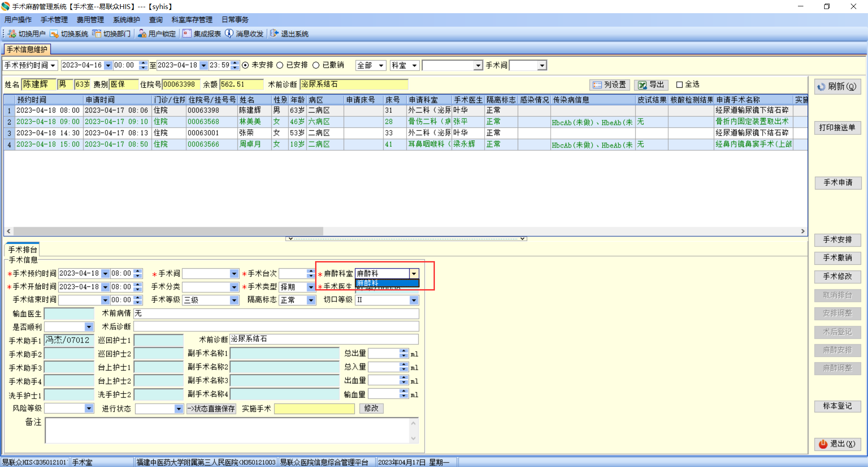Click the red 退出(X) power button

[x=837, y=444]
